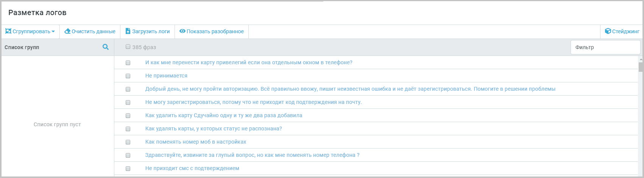The height and width of the screenshot is (178, 644).
Task: Click Очистить данные label text
Action: pyautogui.click(x=94, y=31)
